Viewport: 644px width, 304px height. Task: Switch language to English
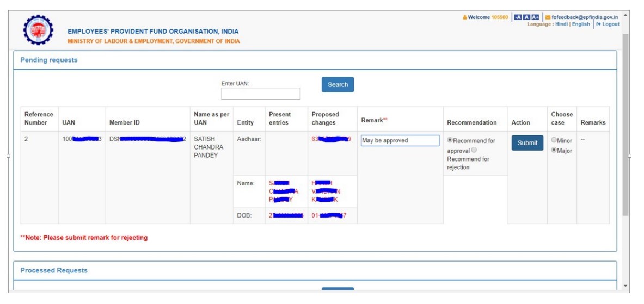(x=581, y=24)
